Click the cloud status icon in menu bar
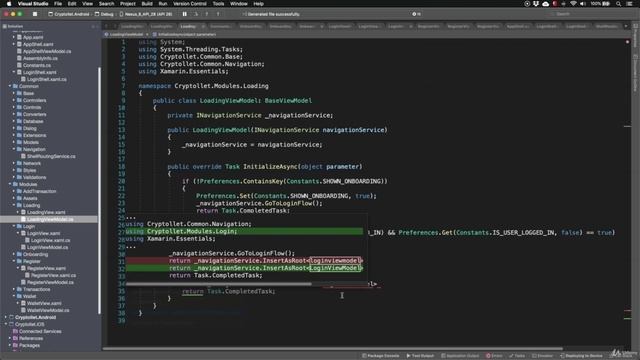 (545, 4)
